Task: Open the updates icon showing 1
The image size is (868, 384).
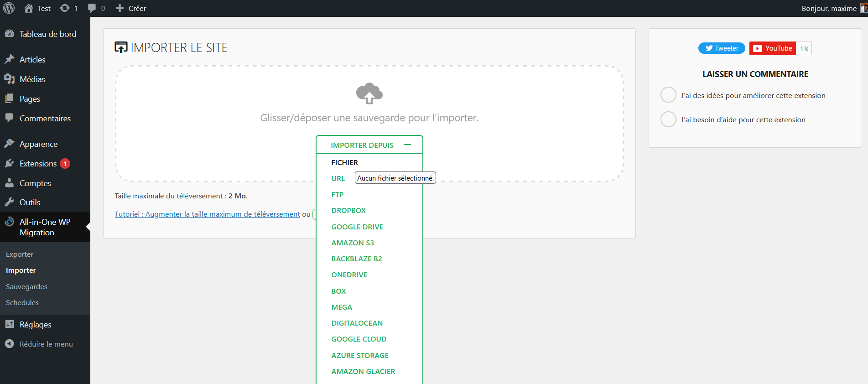Action: (65, 8)
